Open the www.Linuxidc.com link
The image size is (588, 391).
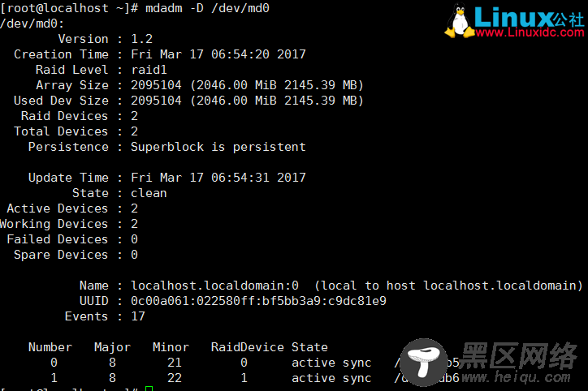530,32
